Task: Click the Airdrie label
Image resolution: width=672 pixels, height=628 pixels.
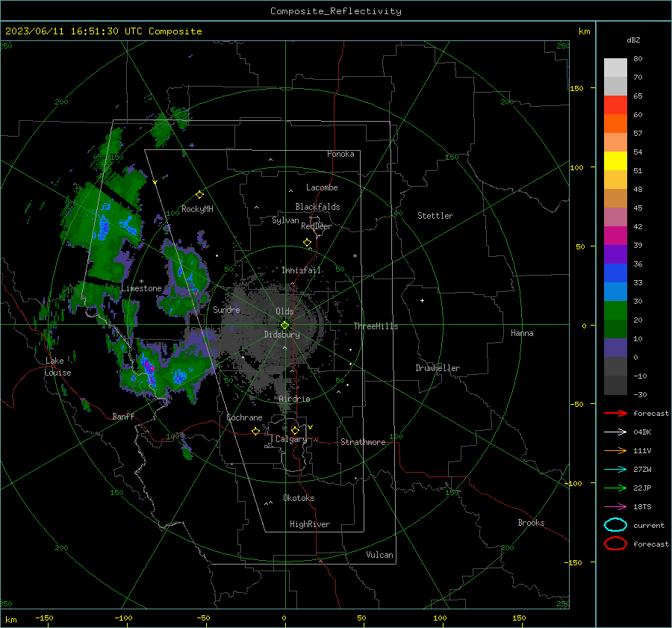Action: coord(294,399)
